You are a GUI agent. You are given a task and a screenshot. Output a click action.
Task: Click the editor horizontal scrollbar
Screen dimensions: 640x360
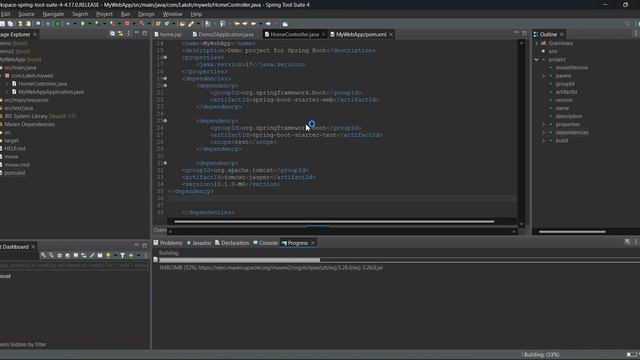pos(334,222)
